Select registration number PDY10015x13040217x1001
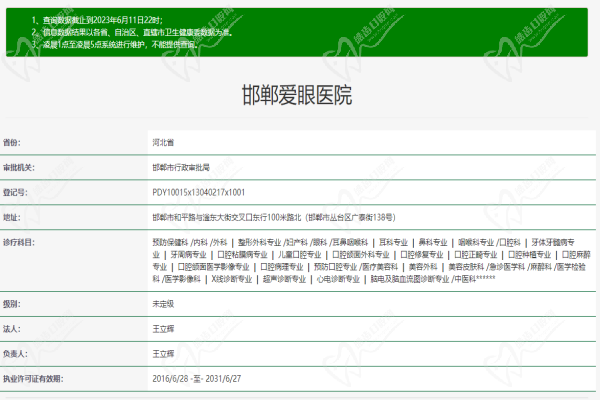 [x=199, y=193]
